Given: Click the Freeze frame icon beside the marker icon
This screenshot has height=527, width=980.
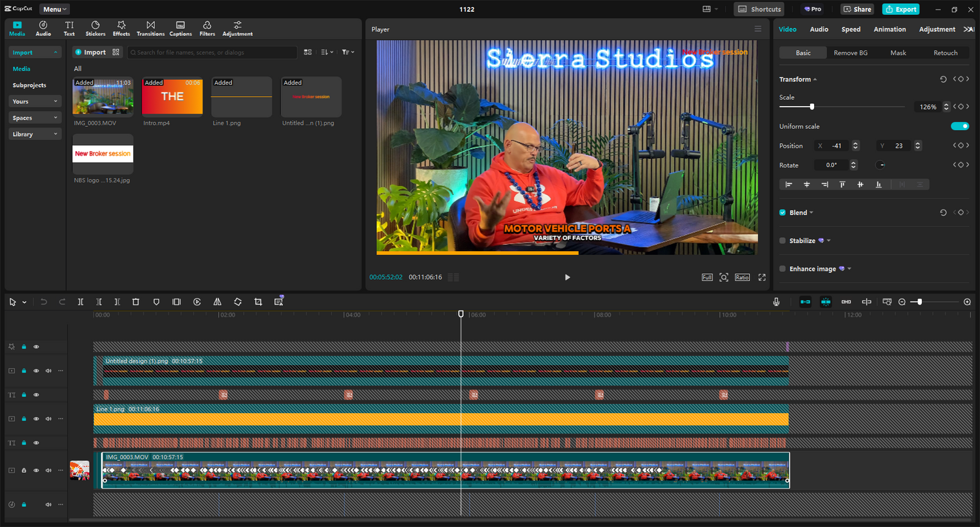Looking at the screenshot, I should [176, 302].
